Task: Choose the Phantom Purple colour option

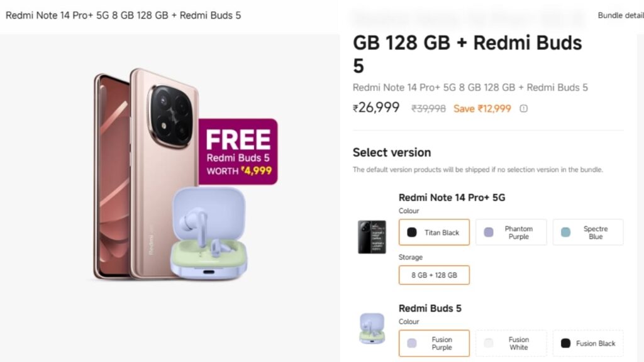Action: click(x=511, y=233)
